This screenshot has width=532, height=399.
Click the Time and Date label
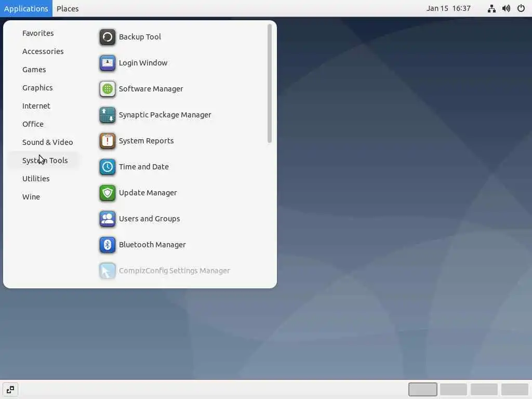click(143, 167)
